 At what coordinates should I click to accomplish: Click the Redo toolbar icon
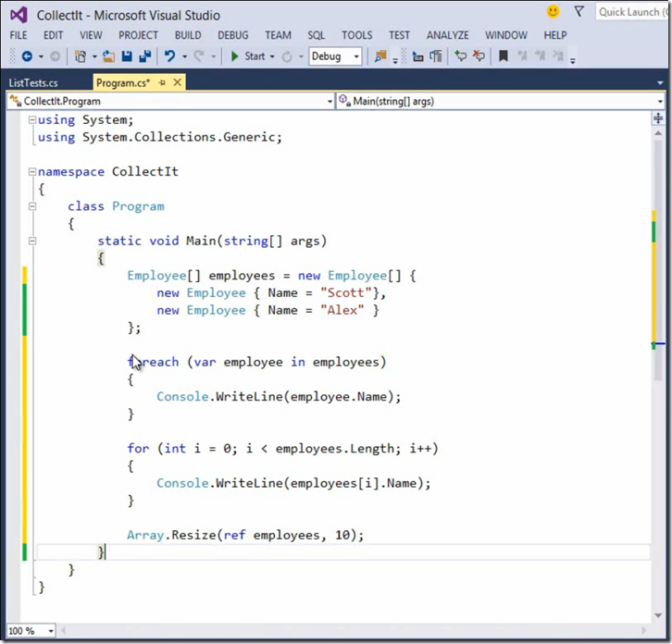pyautogui.click(x=199, y=56)
